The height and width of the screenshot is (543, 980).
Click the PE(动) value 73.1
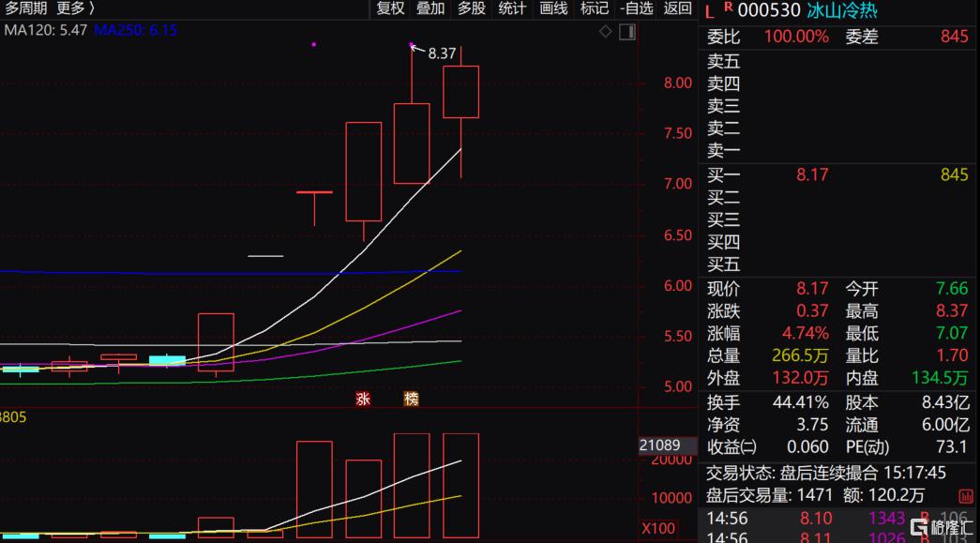click(952, 446)
